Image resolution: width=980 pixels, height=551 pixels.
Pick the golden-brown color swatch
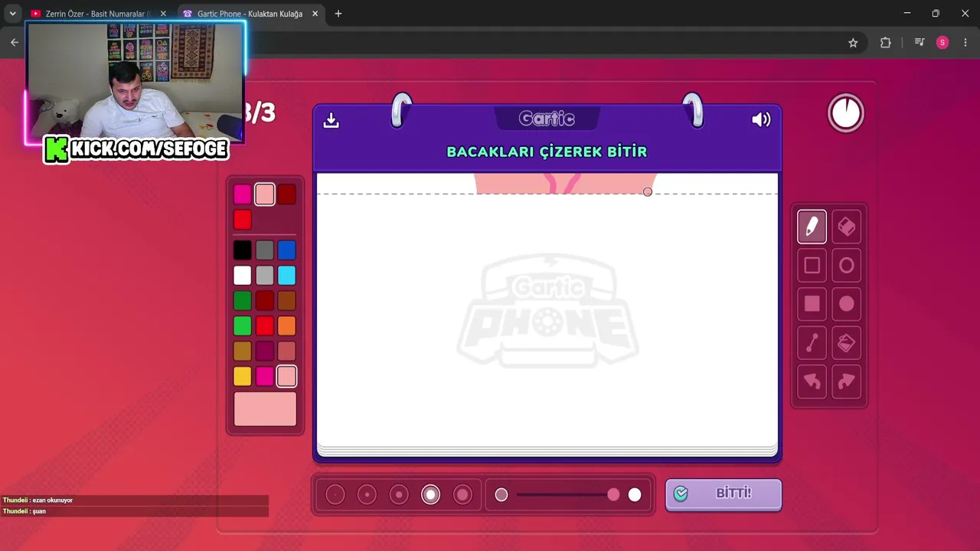[242, 350]
